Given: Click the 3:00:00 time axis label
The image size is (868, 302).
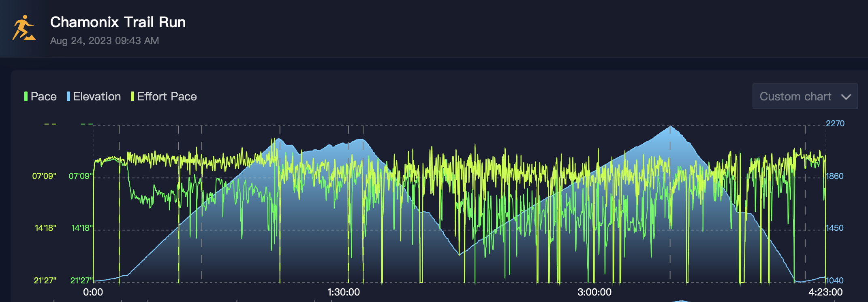Looking at the screenshot, I should (594, 292).
